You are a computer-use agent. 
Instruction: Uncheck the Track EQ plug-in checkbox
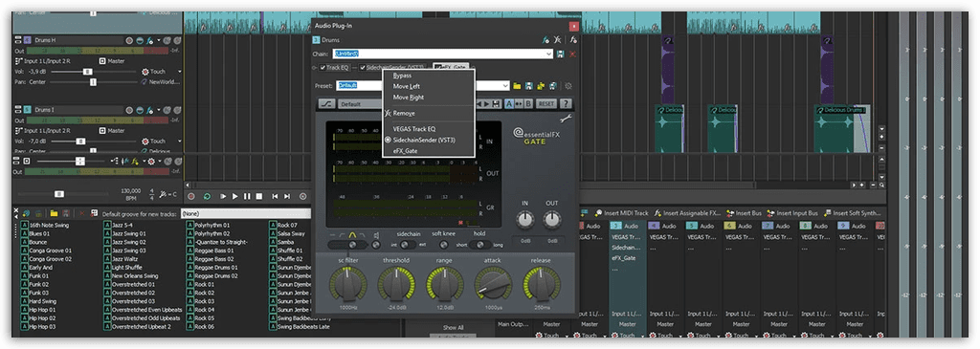pyautogui.click(x=323, y=68)
